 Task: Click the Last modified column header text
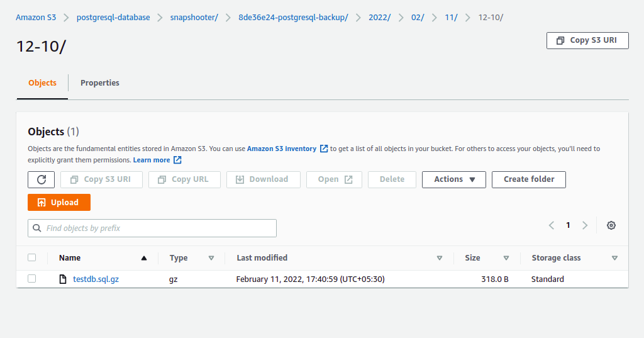click(262, 258)
